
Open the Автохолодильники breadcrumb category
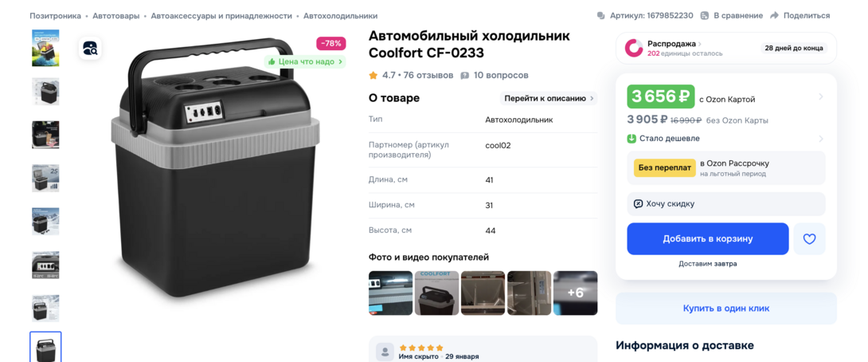pyautogui.click(x=341, y=15)
